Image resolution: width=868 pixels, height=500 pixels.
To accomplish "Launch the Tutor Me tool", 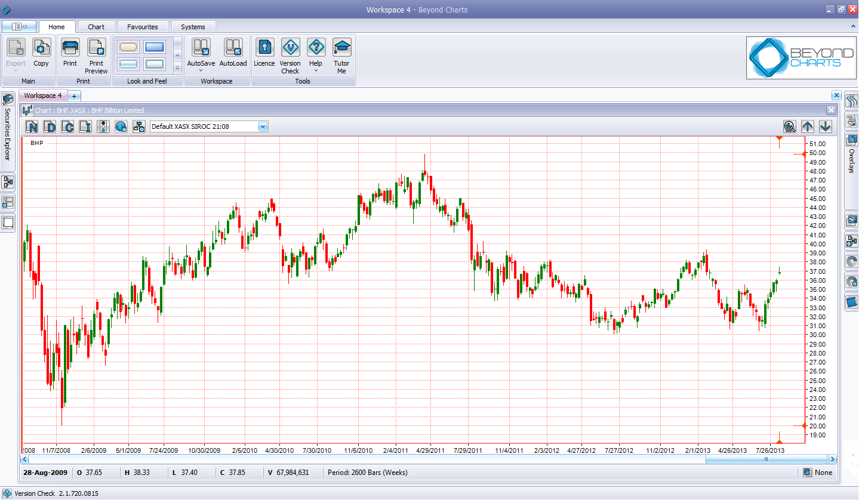I will coord(341,56).
